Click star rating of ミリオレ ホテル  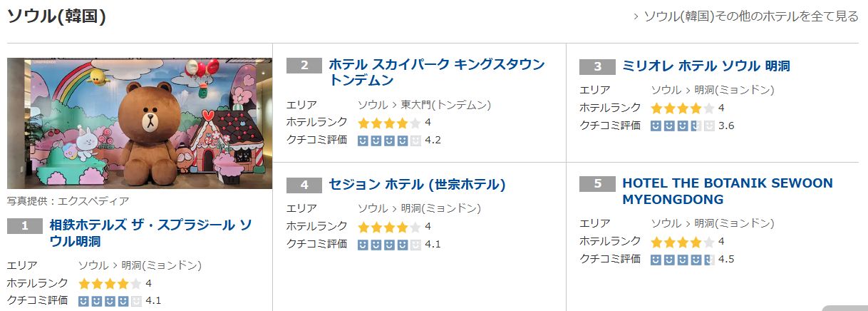(682, 108)
